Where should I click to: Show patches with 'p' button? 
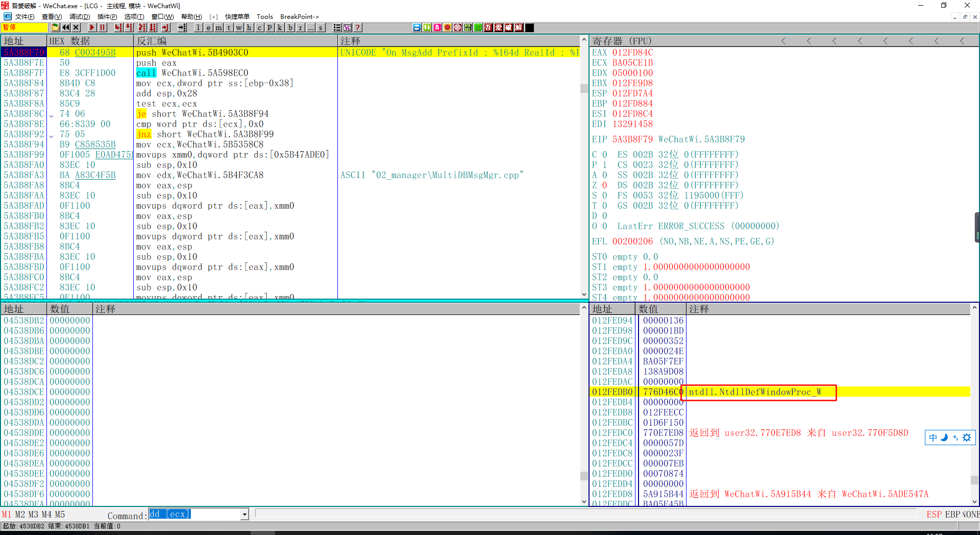(x=269, y=28)
